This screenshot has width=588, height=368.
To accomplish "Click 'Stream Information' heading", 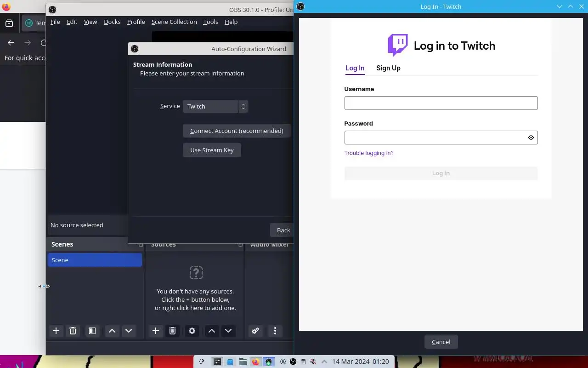I will click(x=163, y=64).
